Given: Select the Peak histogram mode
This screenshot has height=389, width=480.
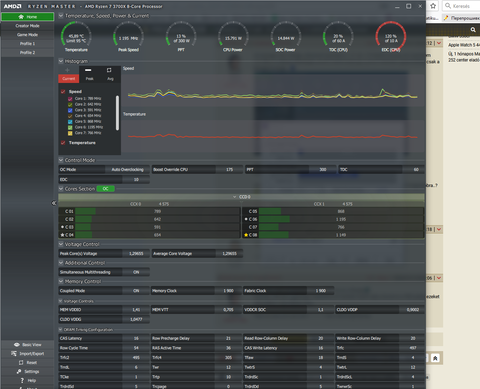Looking at the screenshot, I should [x=89, y=79].
